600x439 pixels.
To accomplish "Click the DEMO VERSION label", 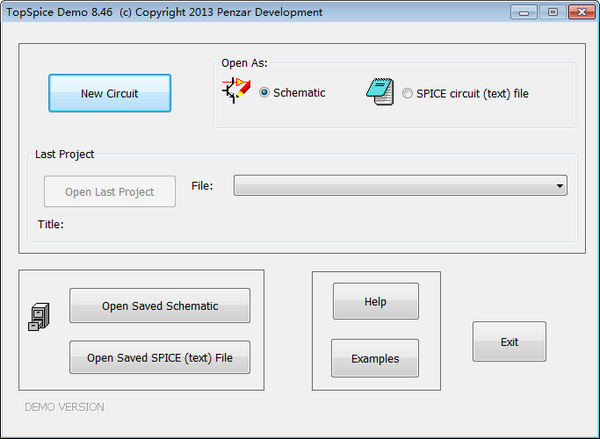I will pyautogui.click(x=64, y=407).
